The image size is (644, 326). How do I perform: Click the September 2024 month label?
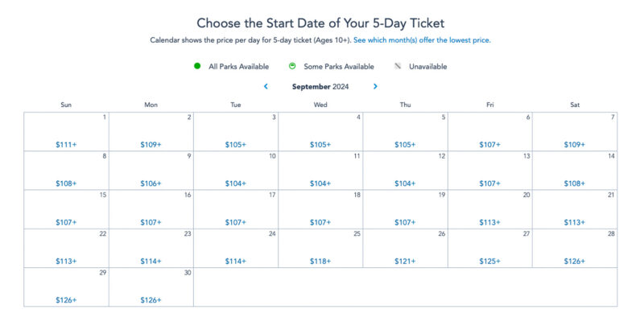[320, 87]
